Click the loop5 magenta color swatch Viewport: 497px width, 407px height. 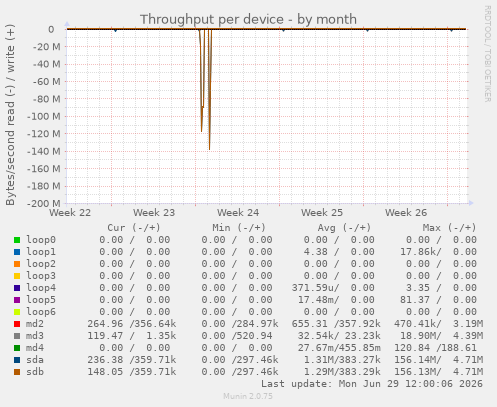(17, 300)
